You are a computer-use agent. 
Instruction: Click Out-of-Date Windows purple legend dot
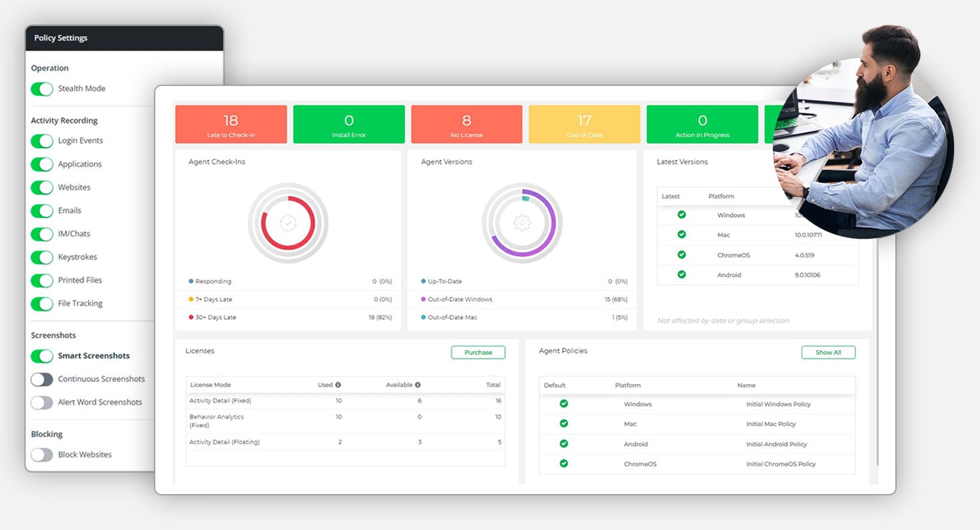click(424, 299)
